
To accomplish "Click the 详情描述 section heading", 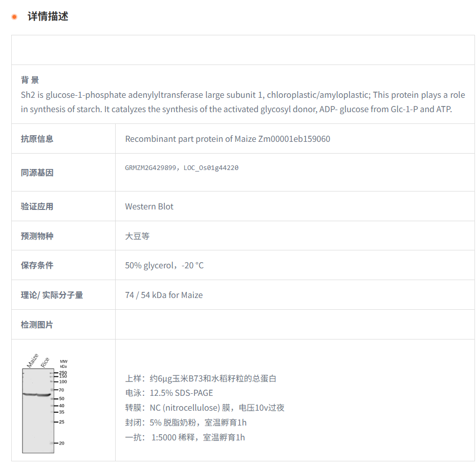I will 48,16.
